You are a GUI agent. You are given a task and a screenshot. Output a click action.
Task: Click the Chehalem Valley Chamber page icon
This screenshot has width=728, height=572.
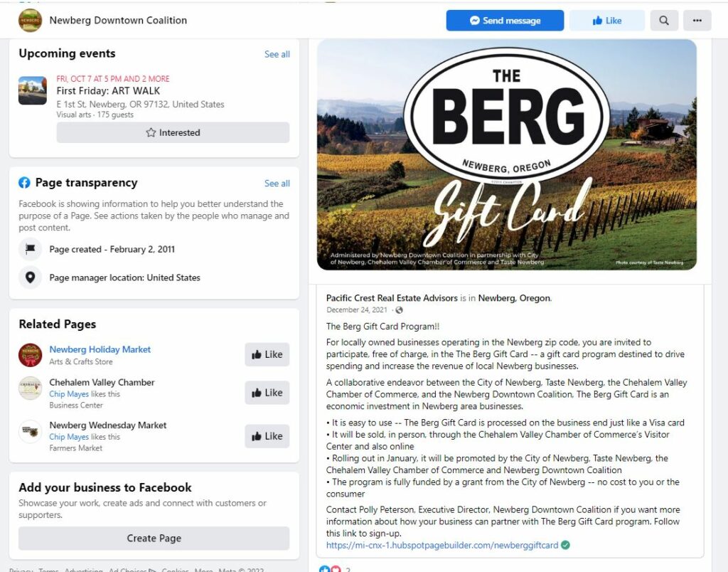pyautogui.click(x=30, y=388)
